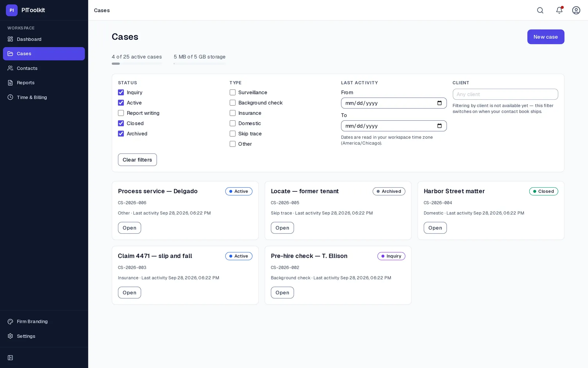The image size is (588, 368).
Task: Open Time & Billing in sidebar menu
Action: click(x=44, y=97)
